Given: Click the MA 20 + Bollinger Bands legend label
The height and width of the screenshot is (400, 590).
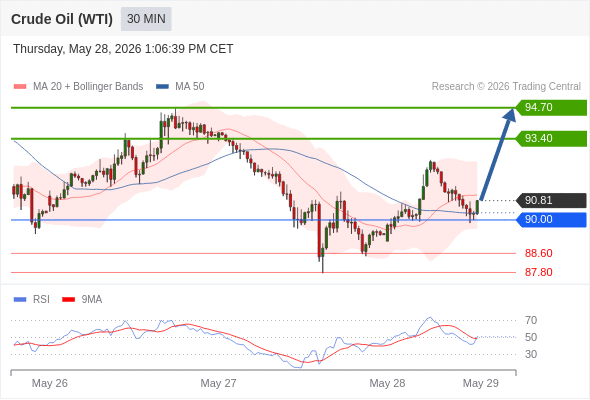Looking at the screenshot, I should click(88, 87).
